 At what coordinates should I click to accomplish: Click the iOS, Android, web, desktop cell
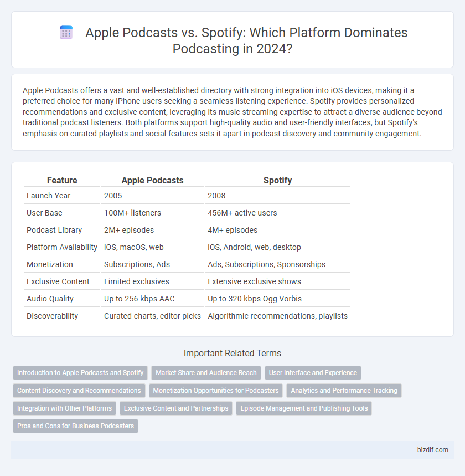[x=277, y=247]
